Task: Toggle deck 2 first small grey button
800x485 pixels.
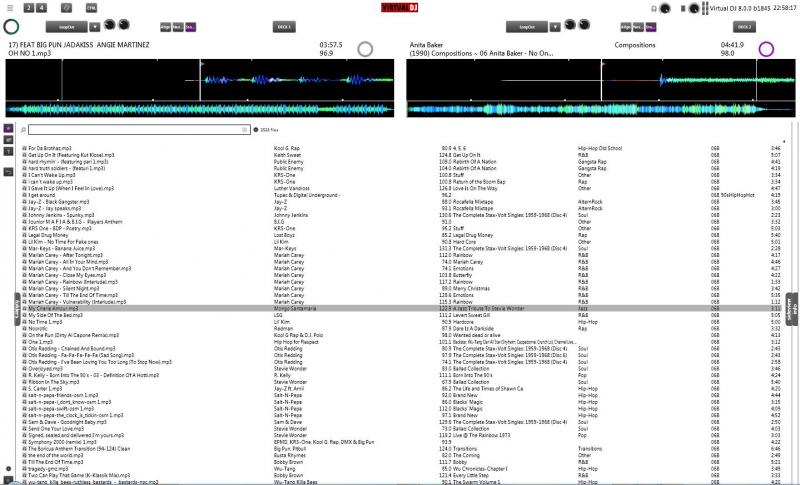Action: pyautogui.click(x=626, y=27)
